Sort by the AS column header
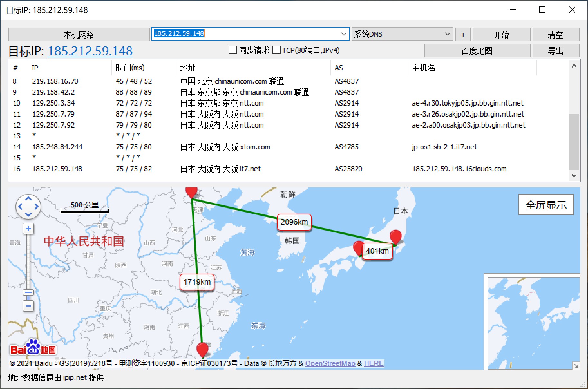The image size is (588, 389). pos(369,68)
